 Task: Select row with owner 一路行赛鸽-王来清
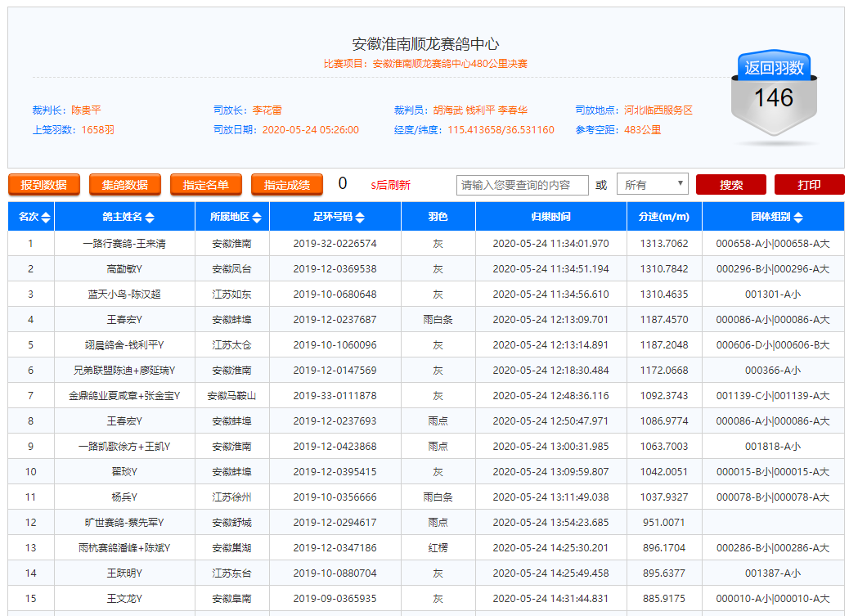point(124,244)
